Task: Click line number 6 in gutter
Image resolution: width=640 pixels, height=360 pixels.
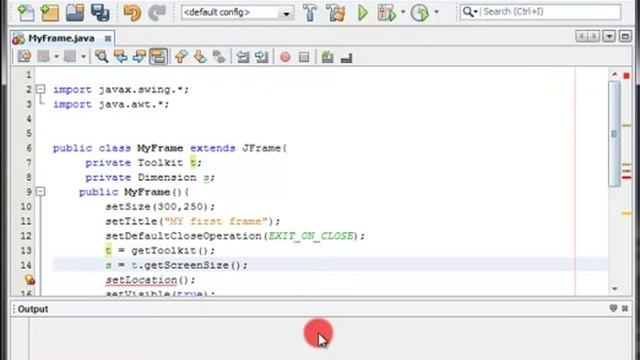Action: 29,148
